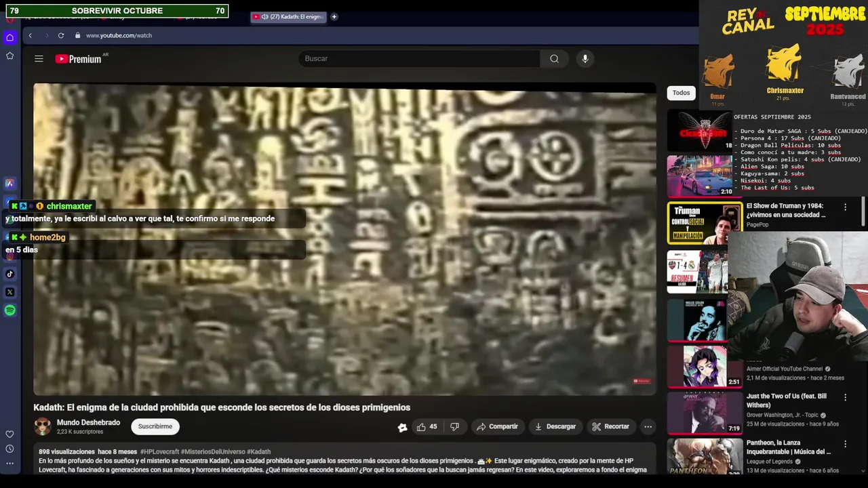
Task: Click the League of Legends channel name
Action: coord(771,462)
